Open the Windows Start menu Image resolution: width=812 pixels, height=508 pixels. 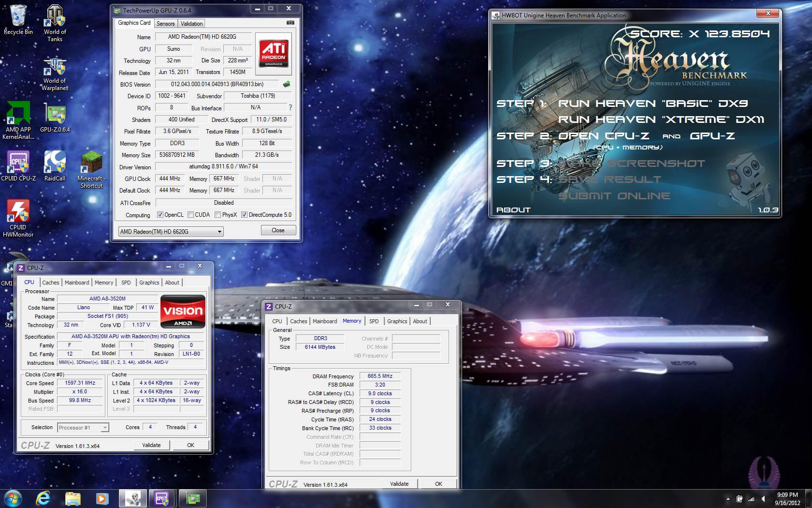tap(13, 498)
